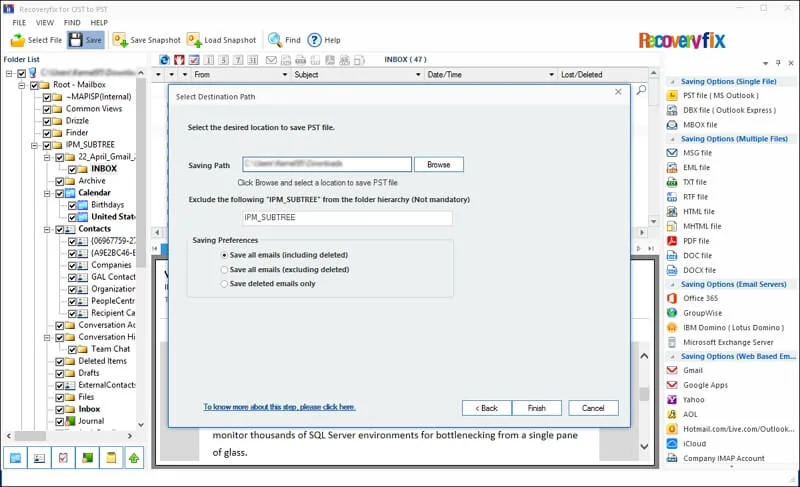The height and width of the screenshot is (487, 800).
Task: Choose PST file (MS Outlook) saving option
Action: (x=720, y=95)
